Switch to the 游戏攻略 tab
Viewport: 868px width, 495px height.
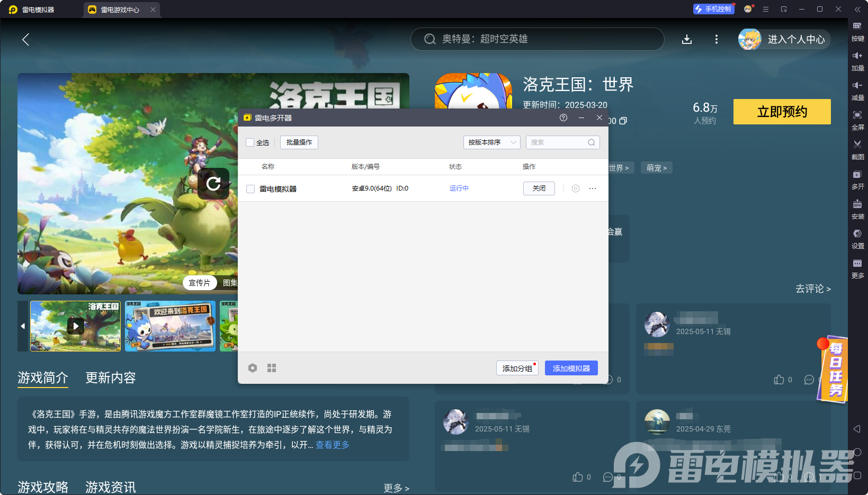click(x=42, y=487)
